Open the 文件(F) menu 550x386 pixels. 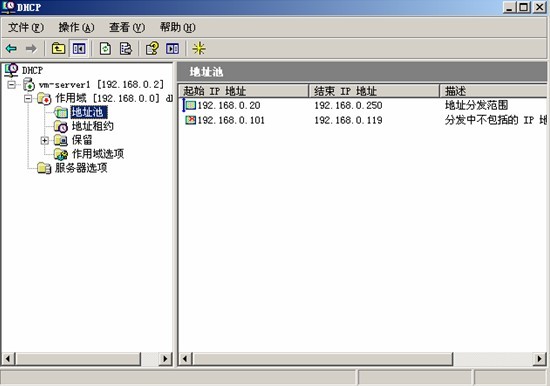26,27
